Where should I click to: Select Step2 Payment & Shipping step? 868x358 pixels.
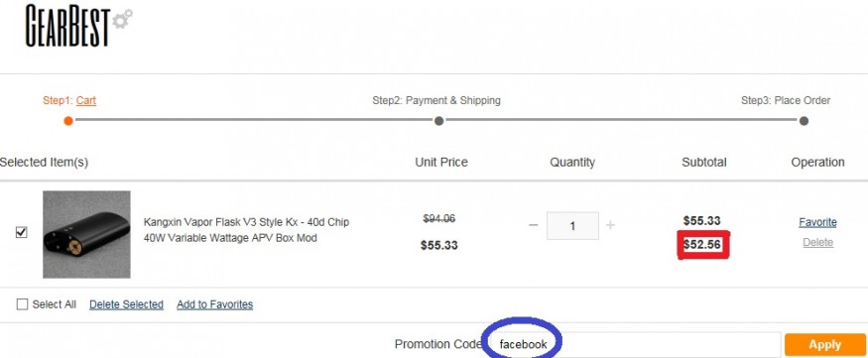pyautogui.click(x=436, y=101)
